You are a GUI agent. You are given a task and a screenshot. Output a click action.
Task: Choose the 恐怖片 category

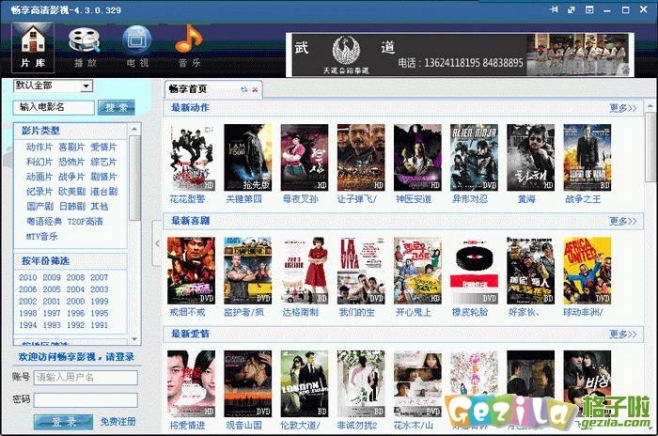(x=72, y=162)
